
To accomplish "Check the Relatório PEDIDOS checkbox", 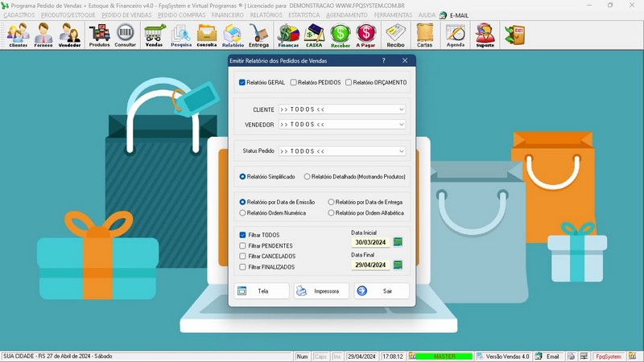I will coord(293,83).
